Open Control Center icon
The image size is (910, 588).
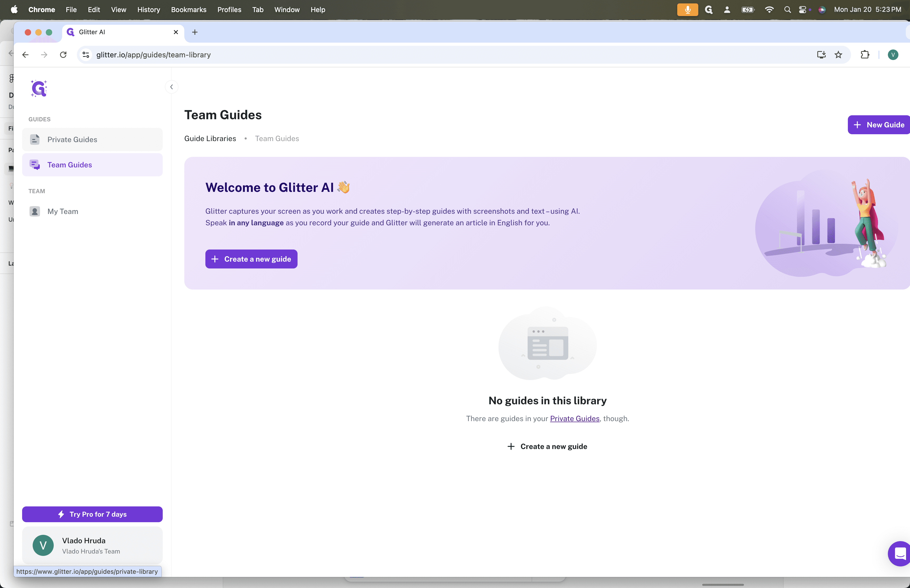tap(802, 9)
